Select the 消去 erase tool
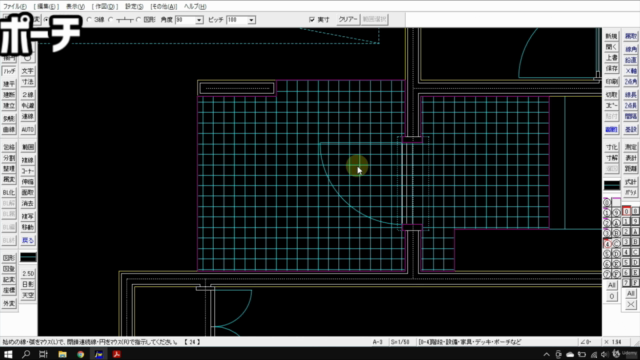The height and width of the screenshot is (360, 640). coord(28,203)
